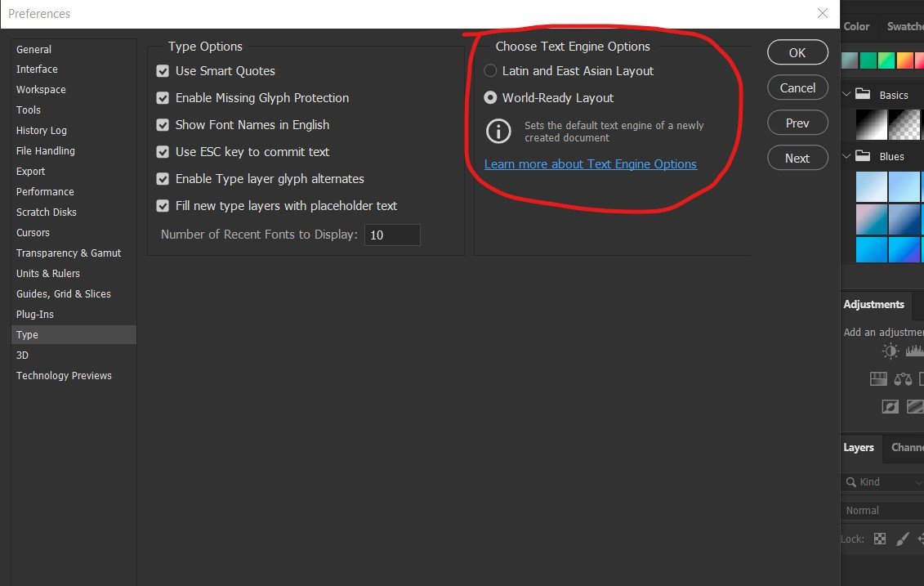The image size is (924, 586).
Task: Click the Blues folder icon
Action: pos(863,155)
